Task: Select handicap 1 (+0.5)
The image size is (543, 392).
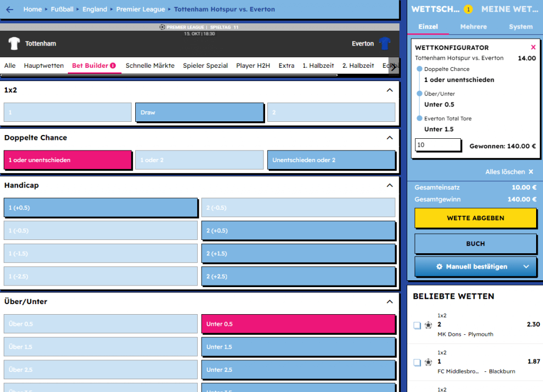Action: point(101,208)
